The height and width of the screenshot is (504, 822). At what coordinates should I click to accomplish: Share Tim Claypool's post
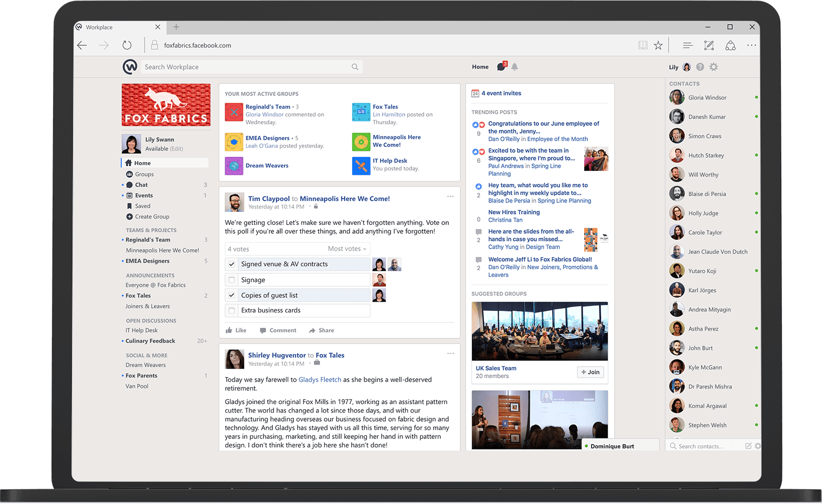pyautogui.click(x=321, y=330)
